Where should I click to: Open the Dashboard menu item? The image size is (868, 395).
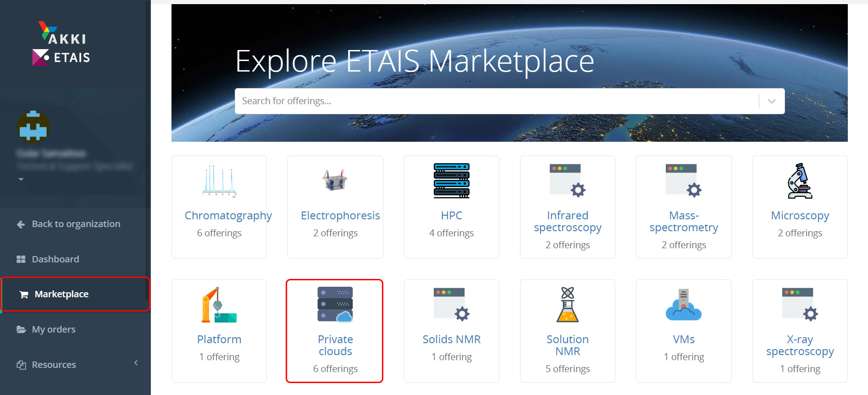pos(75,259)
